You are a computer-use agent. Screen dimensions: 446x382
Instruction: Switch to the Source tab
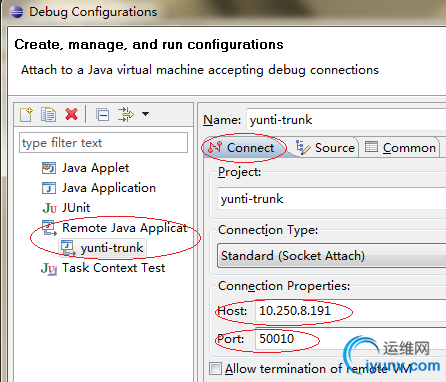(x=325, y=148)
